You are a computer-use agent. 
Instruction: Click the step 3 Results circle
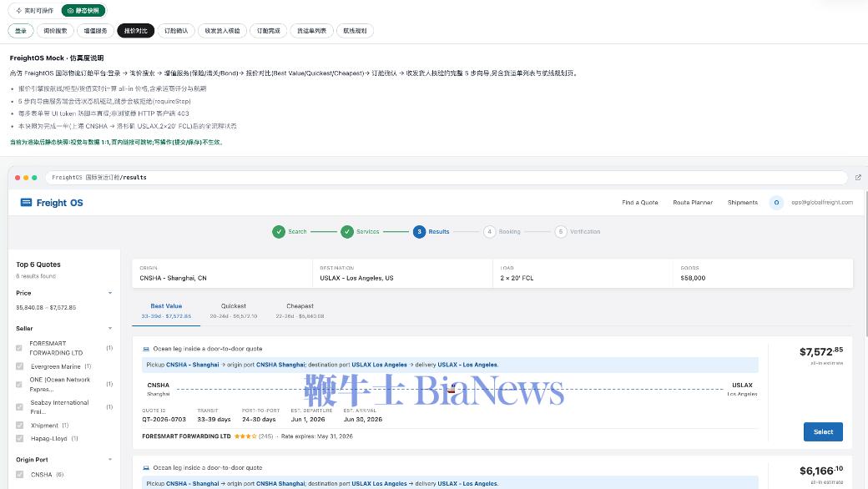(419, 232)
